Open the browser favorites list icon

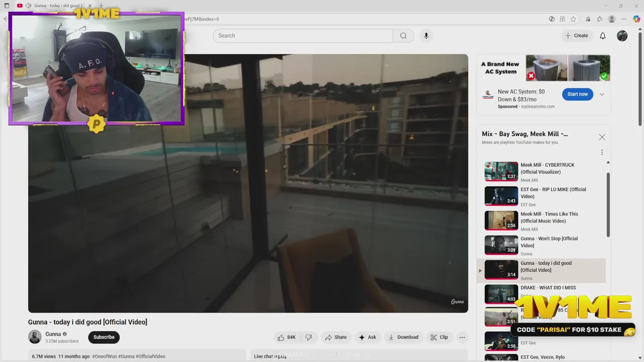[600, 19]
